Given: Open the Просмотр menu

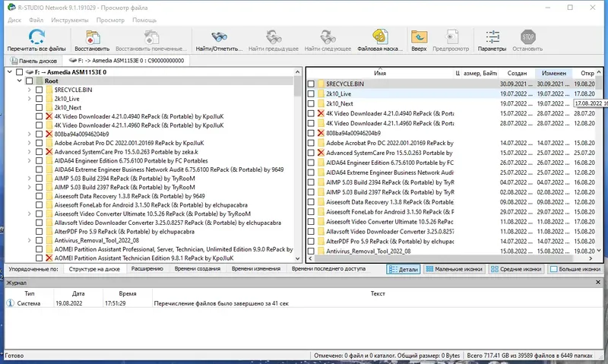Looking at the screenshot, I should tap(110, 20).
